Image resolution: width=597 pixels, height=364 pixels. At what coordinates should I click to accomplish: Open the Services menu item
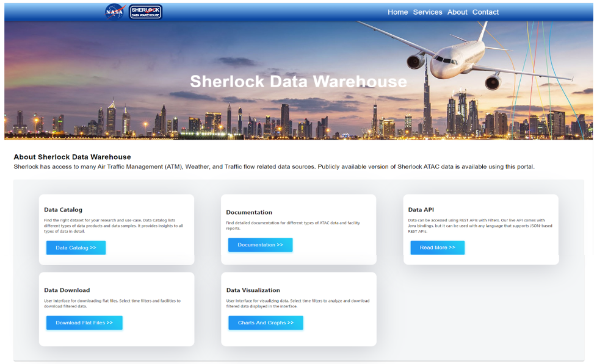427,12
